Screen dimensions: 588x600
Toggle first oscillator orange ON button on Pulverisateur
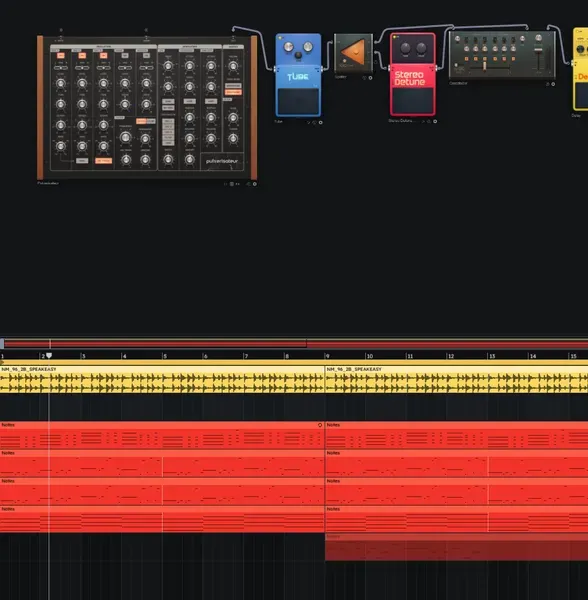pyautogui.click(x=61, y=56)
